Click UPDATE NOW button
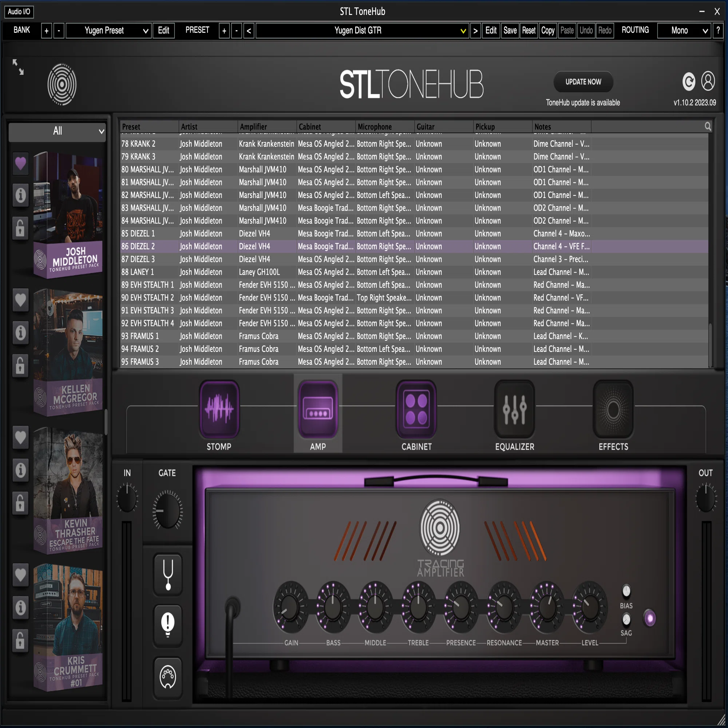728x728 pixels. (583, 82)
